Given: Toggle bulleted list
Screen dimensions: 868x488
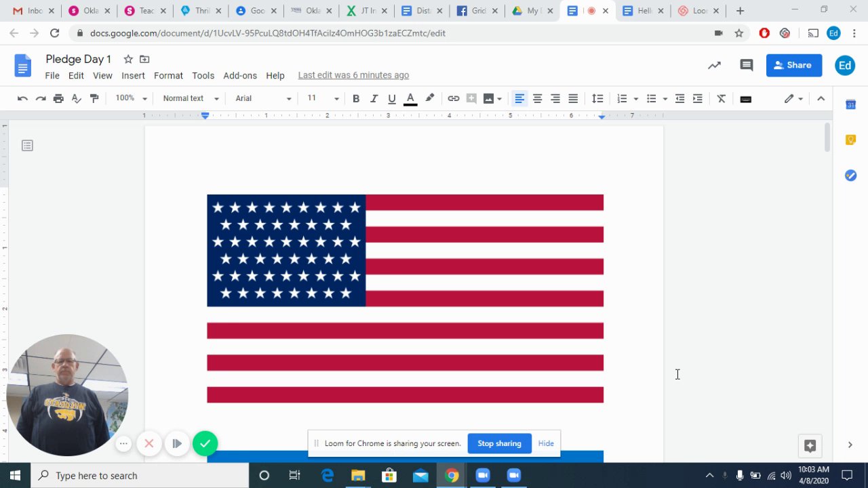Looking at the screenshot, I should pyautogui.click(x=651, y=98).
